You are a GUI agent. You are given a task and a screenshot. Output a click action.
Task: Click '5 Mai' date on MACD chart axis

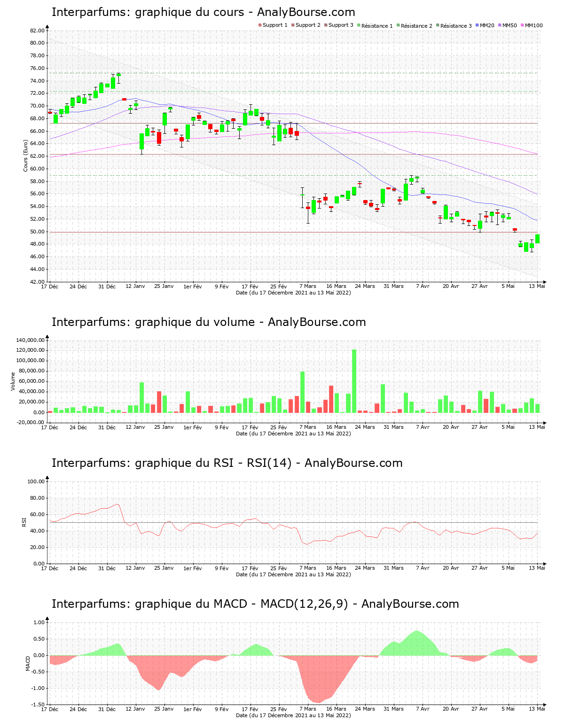[x=508, y=709]
